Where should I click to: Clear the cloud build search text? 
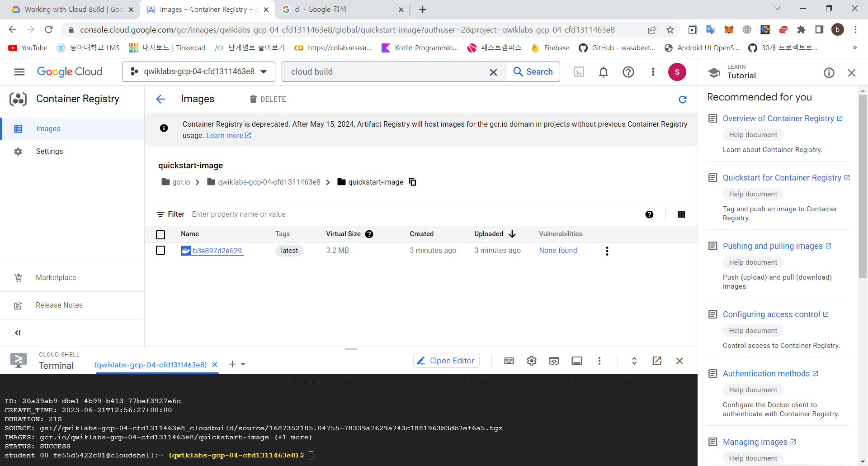(493, 72)
